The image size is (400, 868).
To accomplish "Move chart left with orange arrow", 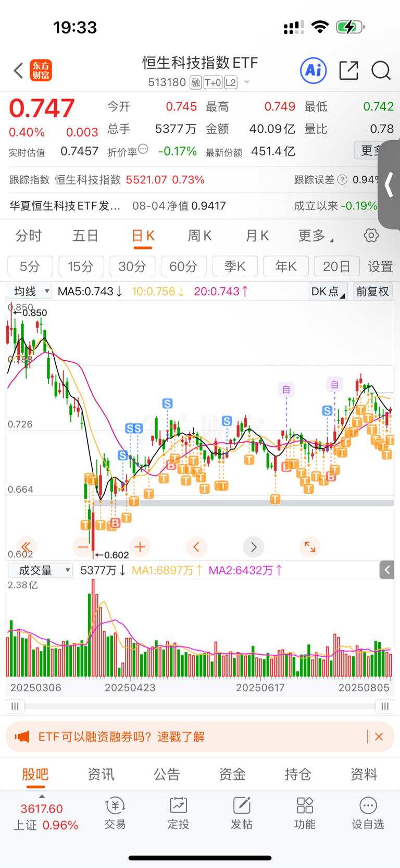I will tap(196, 546).
